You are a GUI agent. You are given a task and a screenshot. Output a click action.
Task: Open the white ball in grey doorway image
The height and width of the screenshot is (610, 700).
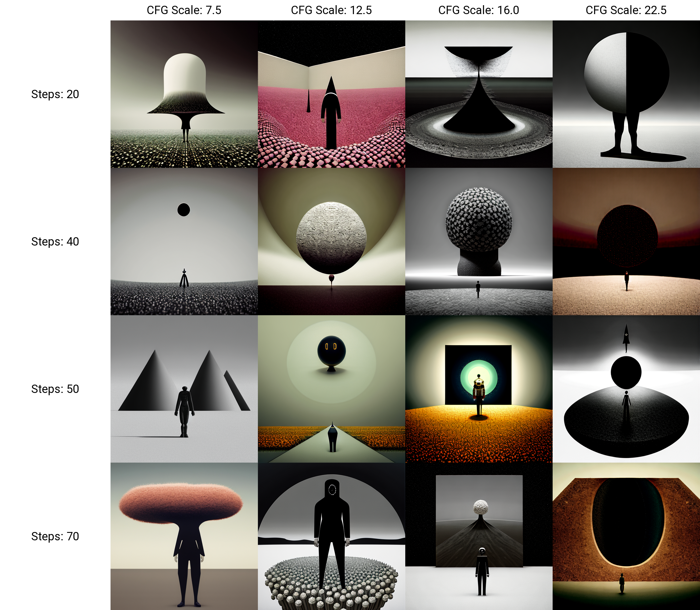tap(478, 536)
